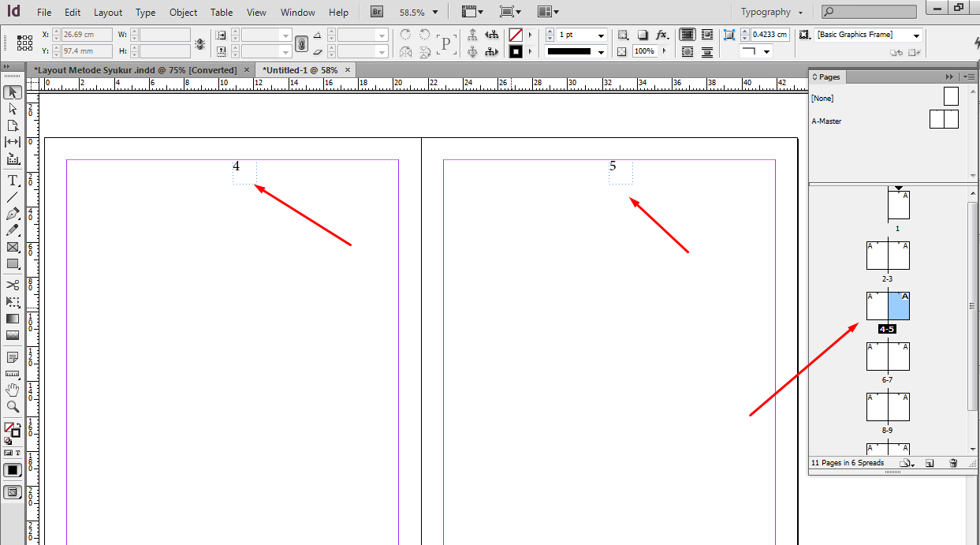980x545 pixels.
Task: Activate the Zoom tool
Action: [12, 406]
